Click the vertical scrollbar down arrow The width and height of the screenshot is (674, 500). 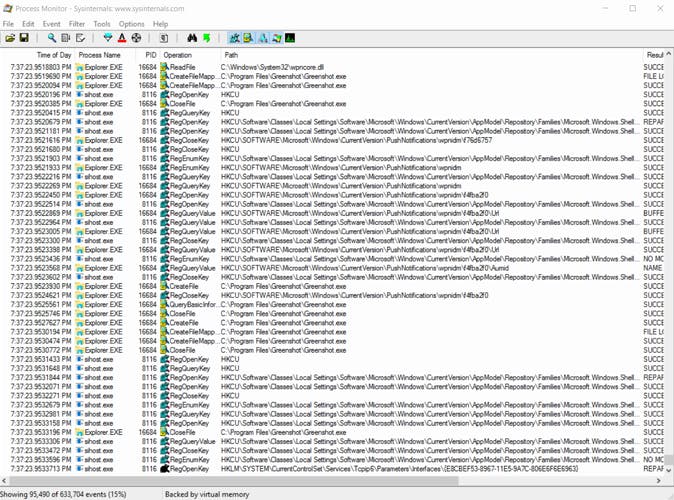coord(668,470)
